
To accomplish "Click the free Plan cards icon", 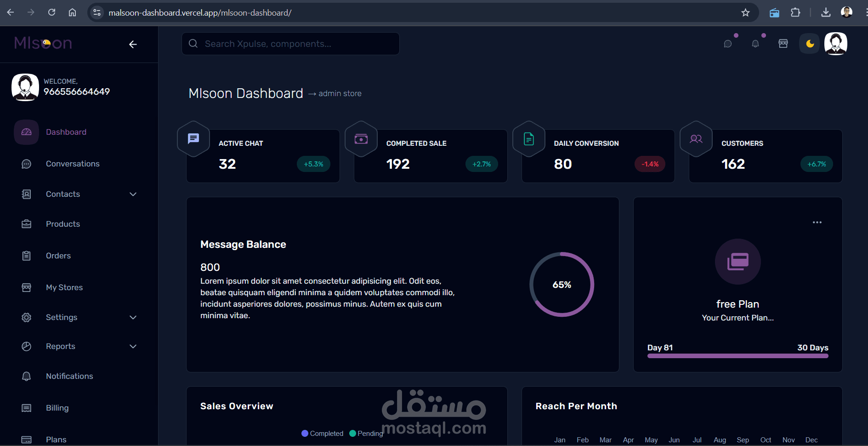I will point(738,262).
